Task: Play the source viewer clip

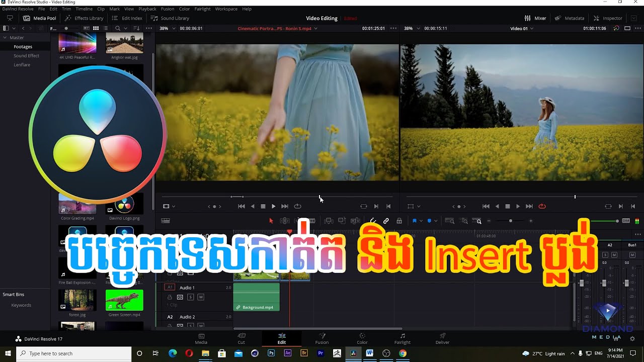Action: (273, 206)
